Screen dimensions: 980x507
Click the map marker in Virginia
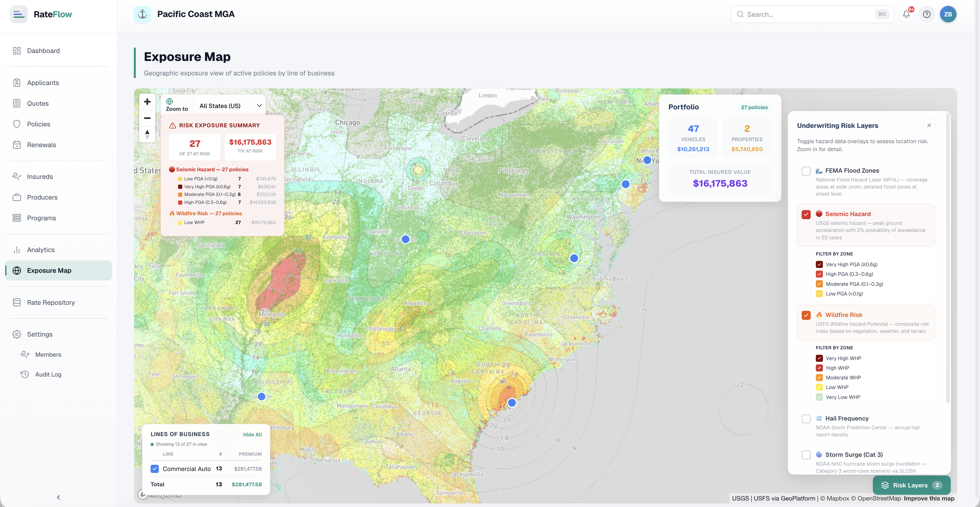574,258
